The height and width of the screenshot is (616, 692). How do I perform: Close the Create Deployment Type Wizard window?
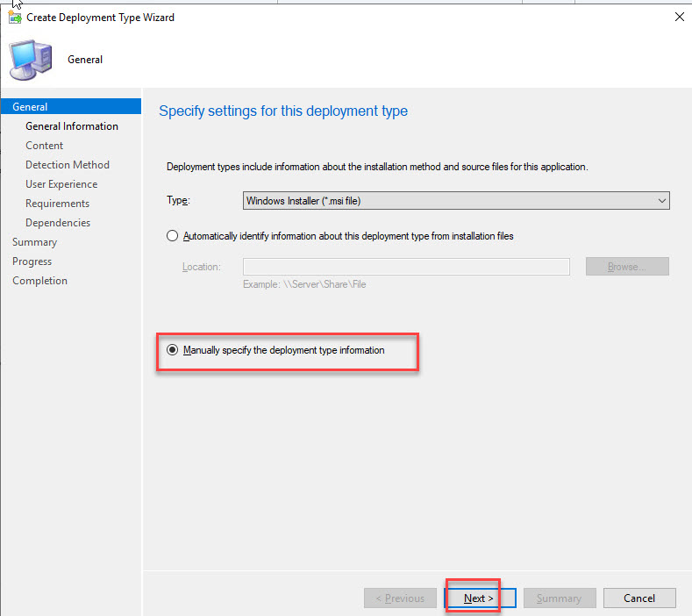pos(679,17)
